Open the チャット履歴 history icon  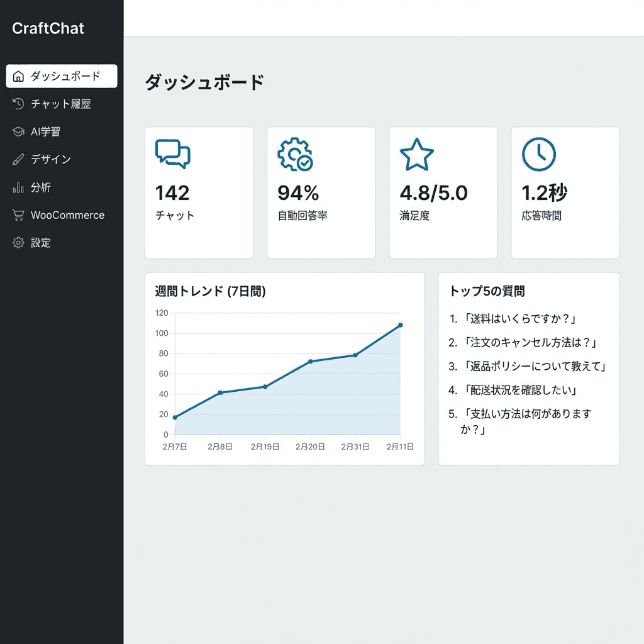(18, 104)
